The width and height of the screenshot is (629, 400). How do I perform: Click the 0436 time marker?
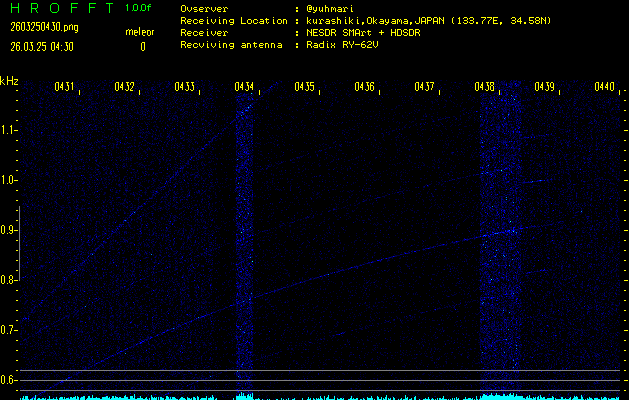(x=365, y=87)
